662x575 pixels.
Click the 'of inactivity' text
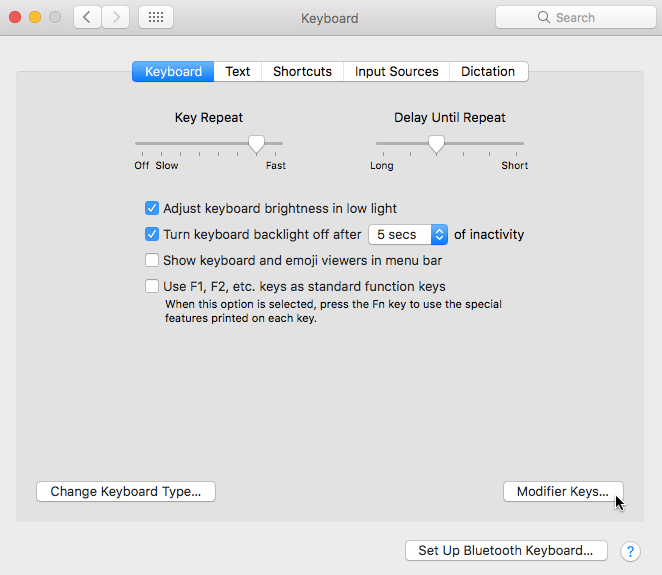[x=489, y=234]
